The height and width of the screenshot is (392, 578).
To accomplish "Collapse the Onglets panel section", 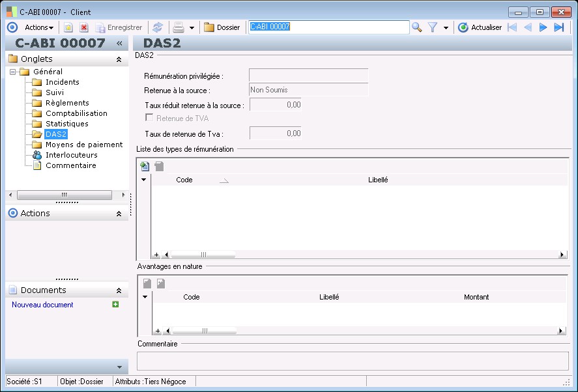I will click(x=119, y=59).
